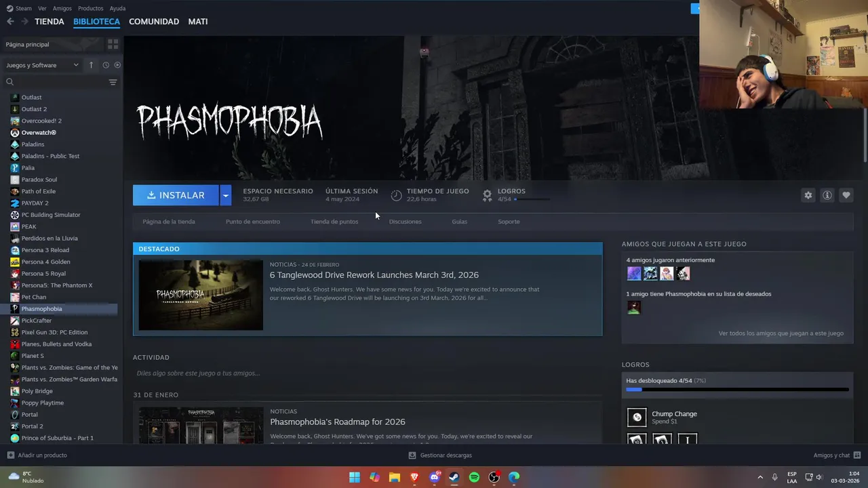Open File Explorer from the taskbar

[395, 477]
